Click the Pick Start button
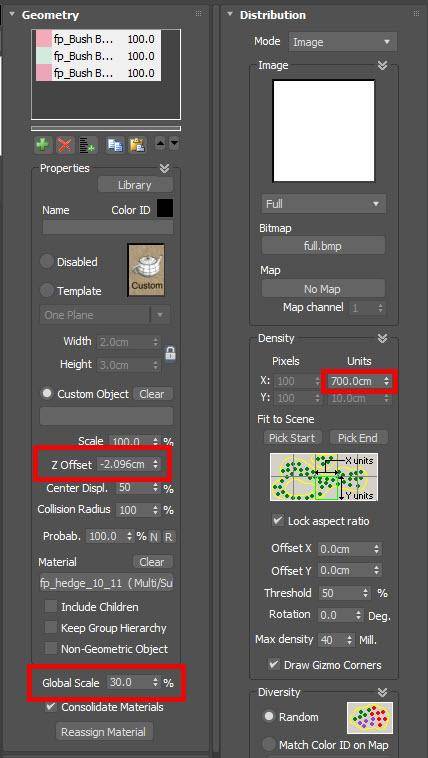Image resolution: width=428 pixels, height=758 pixels. pyautogui.click(x=292, y=438)
